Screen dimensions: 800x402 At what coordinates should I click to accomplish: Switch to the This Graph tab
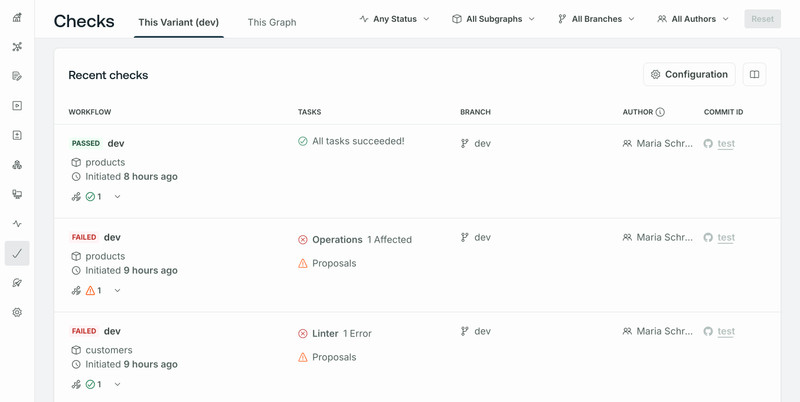[272, 22]
